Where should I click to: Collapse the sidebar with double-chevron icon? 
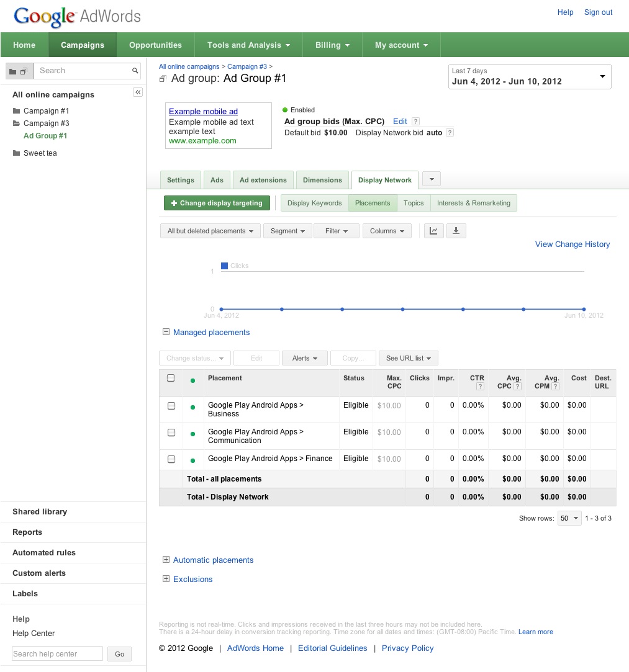[138, 92]
